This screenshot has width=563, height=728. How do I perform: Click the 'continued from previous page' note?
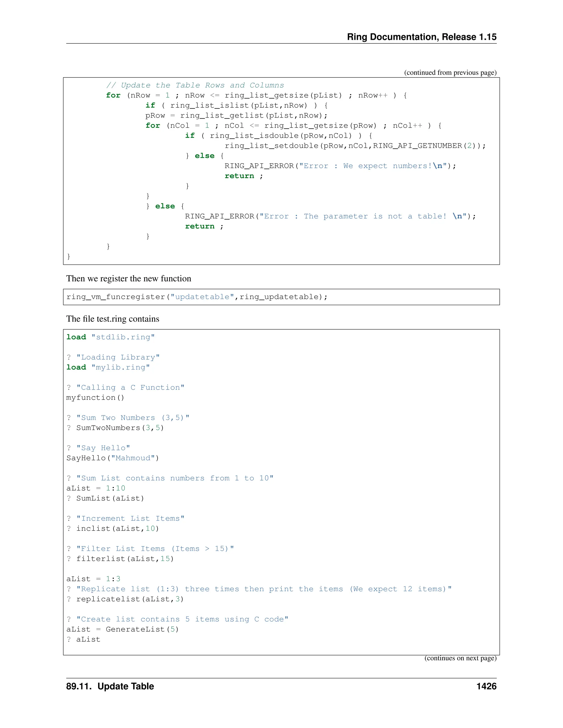[450, 73]
